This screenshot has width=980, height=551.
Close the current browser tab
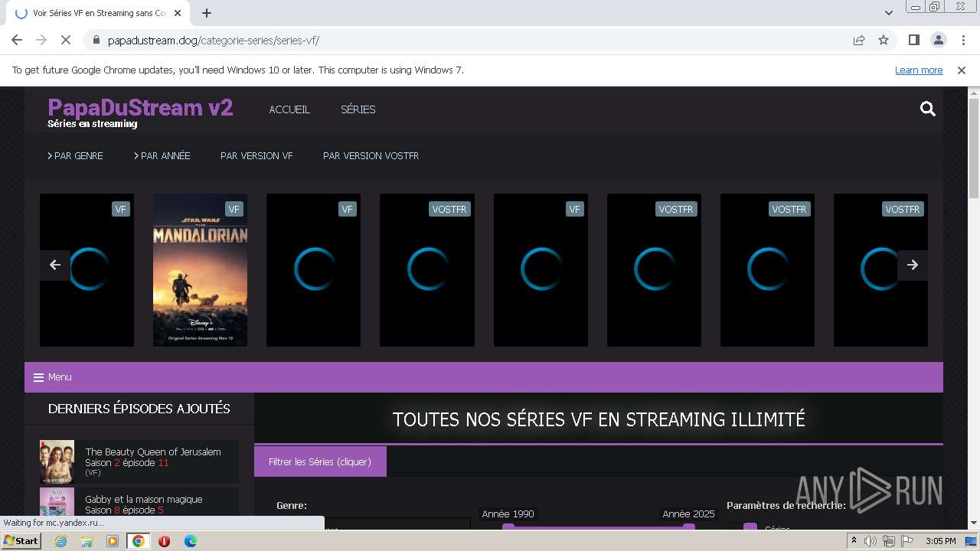[x=178, y=13]
